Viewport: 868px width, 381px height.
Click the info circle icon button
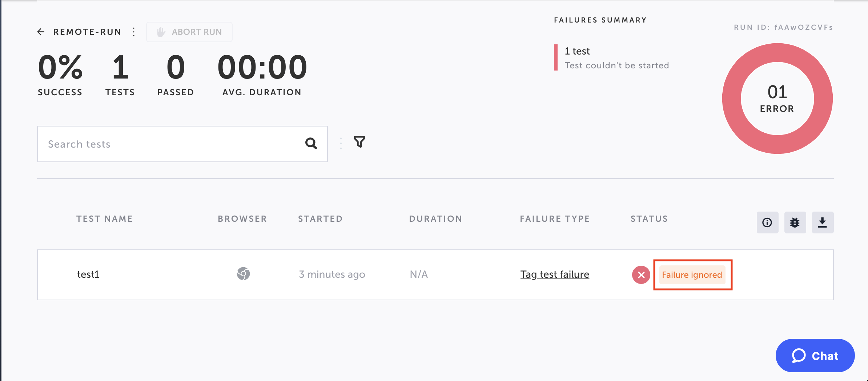(x=767, y=222)
